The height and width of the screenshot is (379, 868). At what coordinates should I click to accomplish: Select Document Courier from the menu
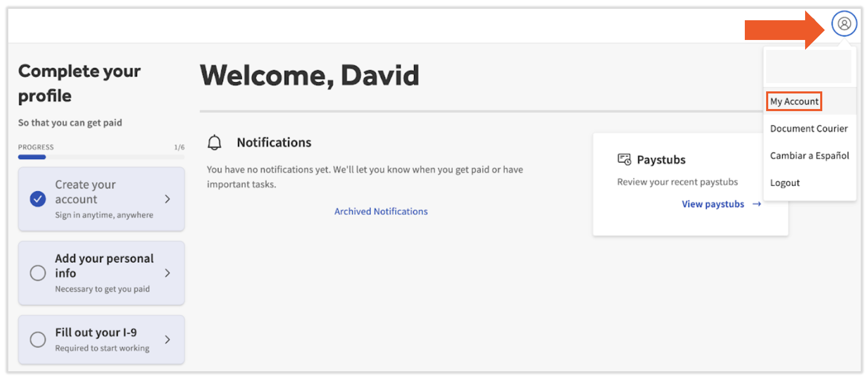pos(809,128)
